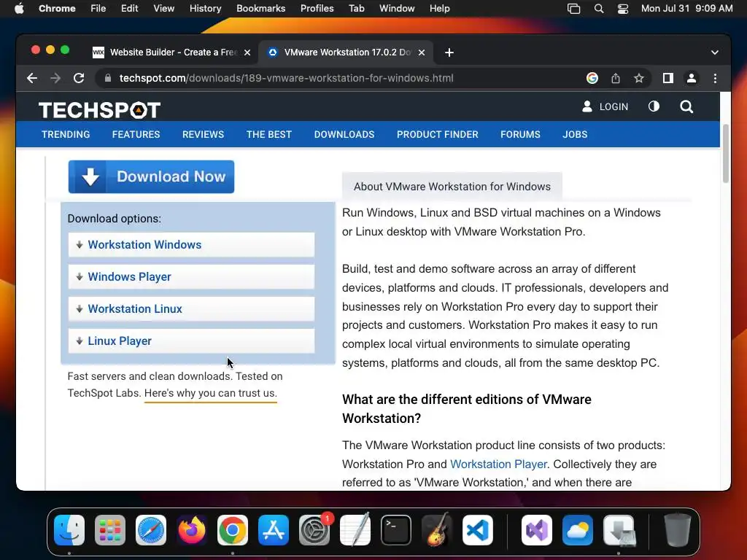Open Terminal from the Dock
Screen dimensions: 747x560
(x=396, y=530)
